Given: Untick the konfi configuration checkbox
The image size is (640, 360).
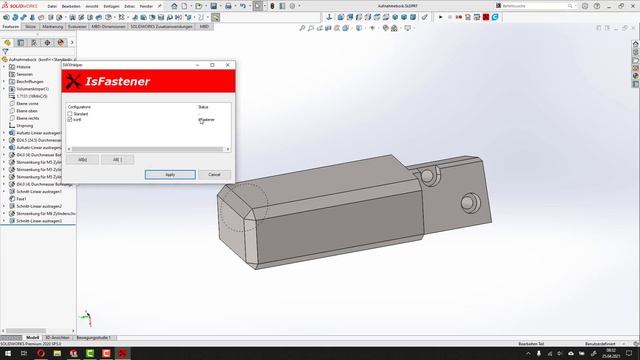Looking at the screenshot, I should point(70,120).
